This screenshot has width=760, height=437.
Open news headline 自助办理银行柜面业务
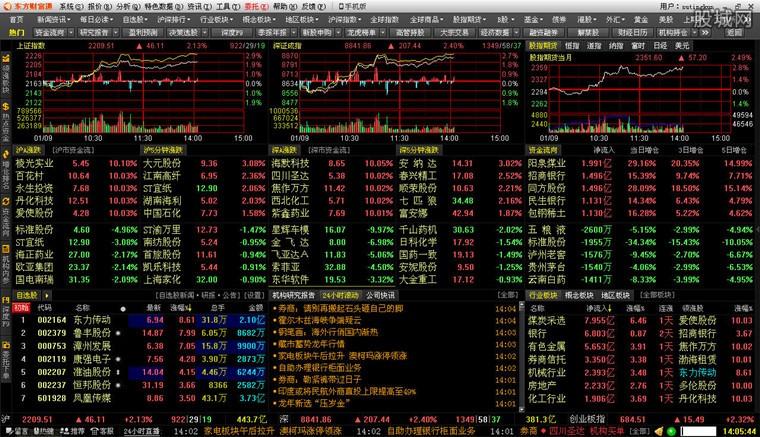point(319,368)
